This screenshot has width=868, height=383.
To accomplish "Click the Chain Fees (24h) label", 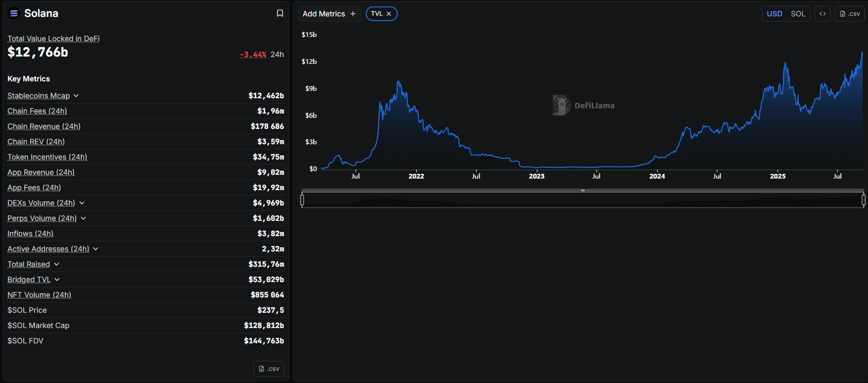I will click(37, 111).
